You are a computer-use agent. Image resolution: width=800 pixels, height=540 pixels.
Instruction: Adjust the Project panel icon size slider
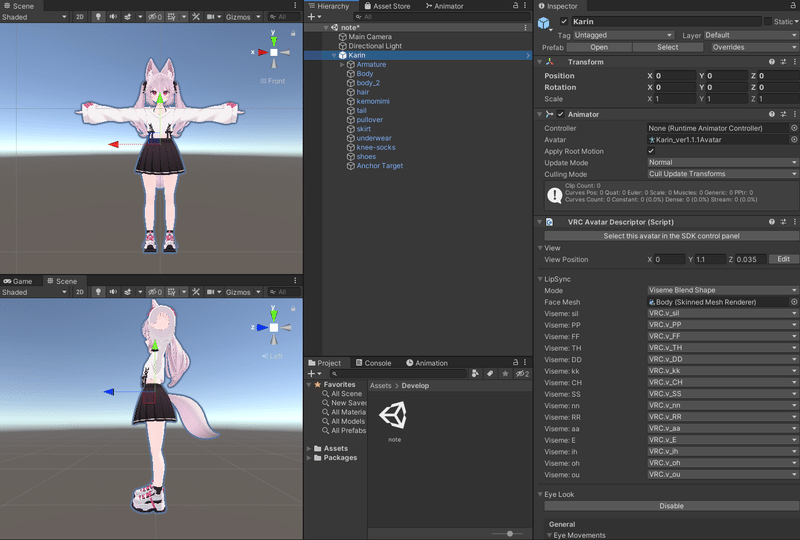click(x=509, y=533)
